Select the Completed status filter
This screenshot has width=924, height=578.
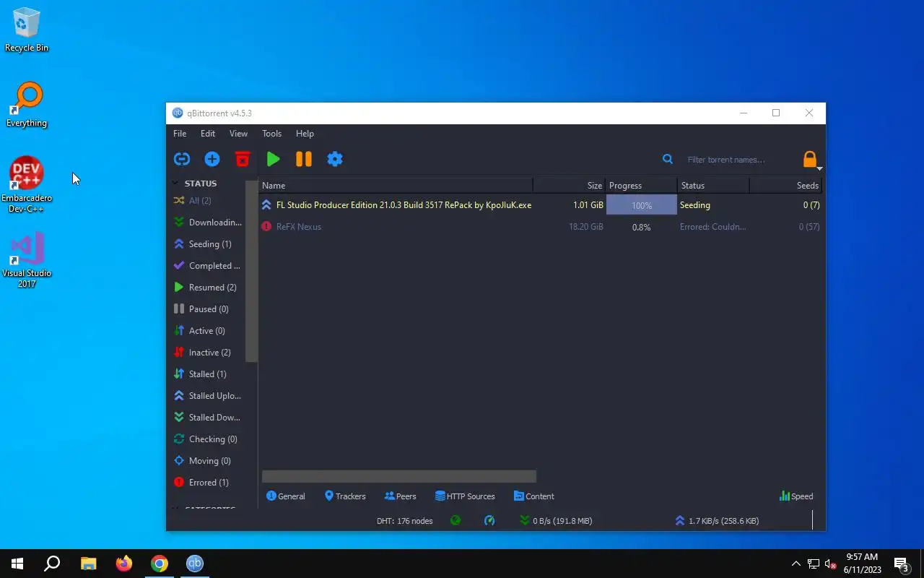(x=207, y=265)
